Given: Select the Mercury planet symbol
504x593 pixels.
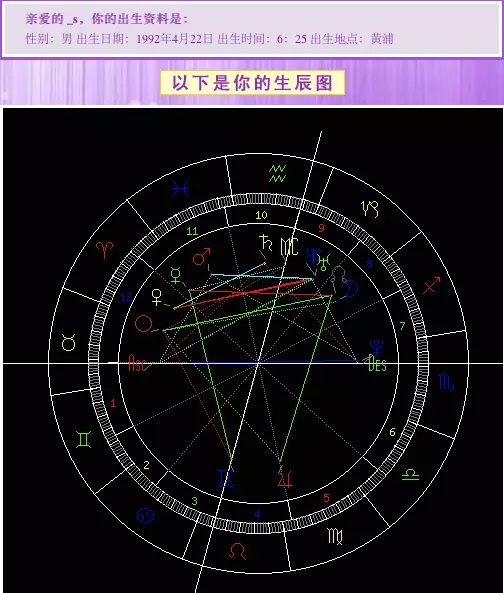Looking at the screenshot, I should click(x=176, y=275).
